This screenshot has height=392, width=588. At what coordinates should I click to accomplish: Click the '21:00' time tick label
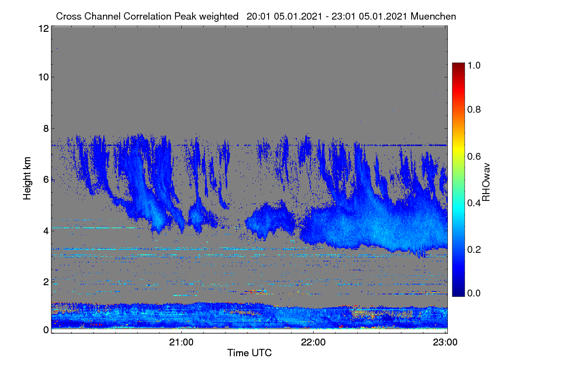click(x=182, y=342)
